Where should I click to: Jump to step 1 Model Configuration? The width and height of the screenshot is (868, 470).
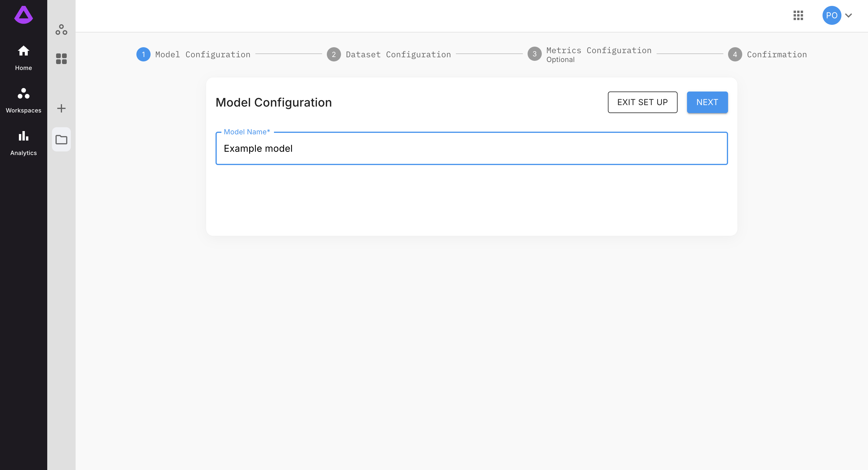coord(193,54)
